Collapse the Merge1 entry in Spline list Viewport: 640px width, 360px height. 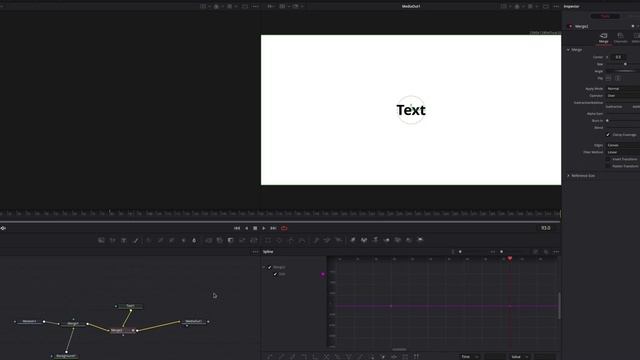[x=264, y=267]
